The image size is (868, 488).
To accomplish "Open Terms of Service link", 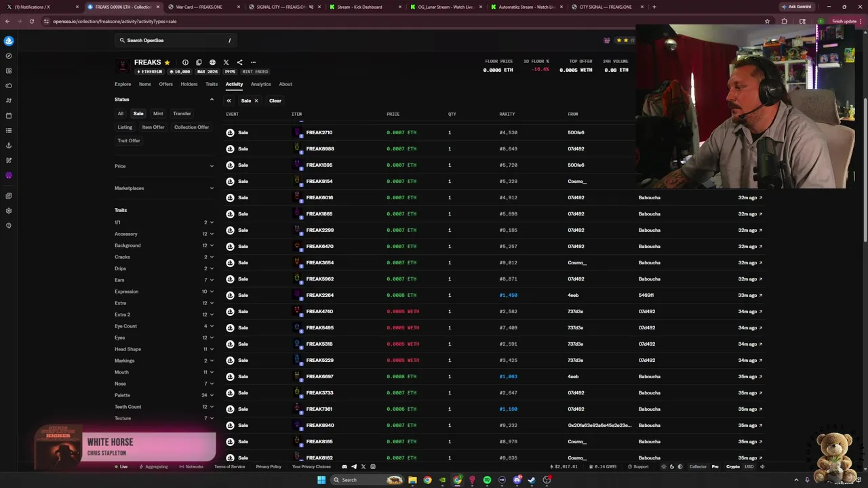I will point(230,466).
